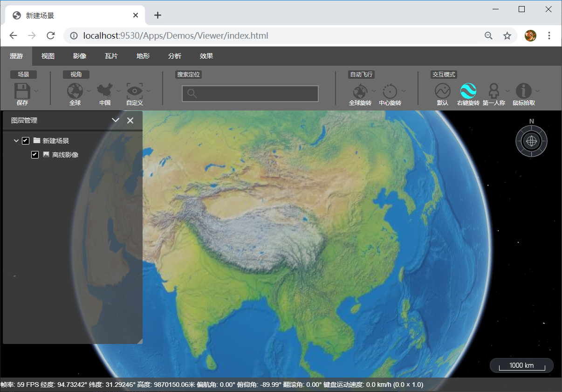The width and height of the screenshot is (562, 392).
Task: Click the site info icon in address bar
Action: [x=74, y=35]
